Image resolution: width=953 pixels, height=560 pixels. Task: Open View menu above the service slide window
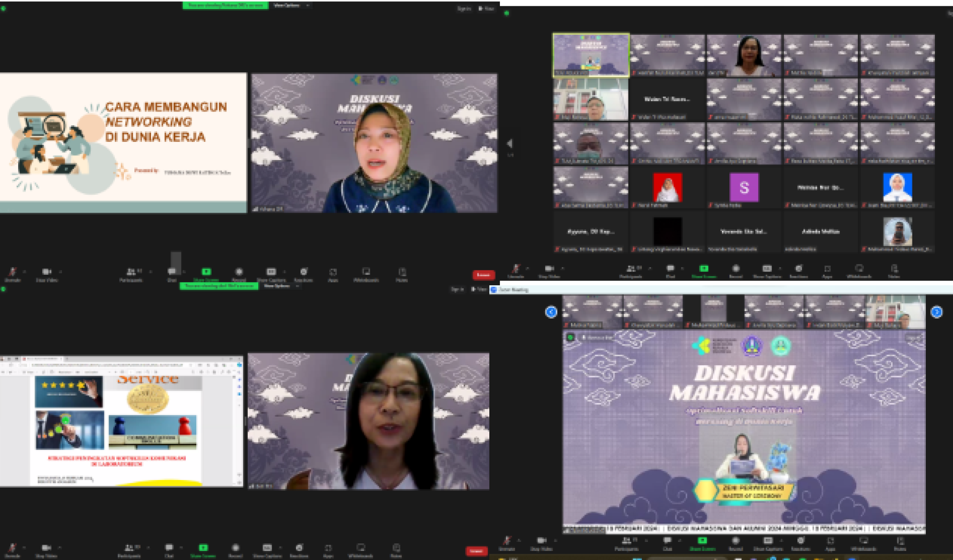(x=479, y=289)
